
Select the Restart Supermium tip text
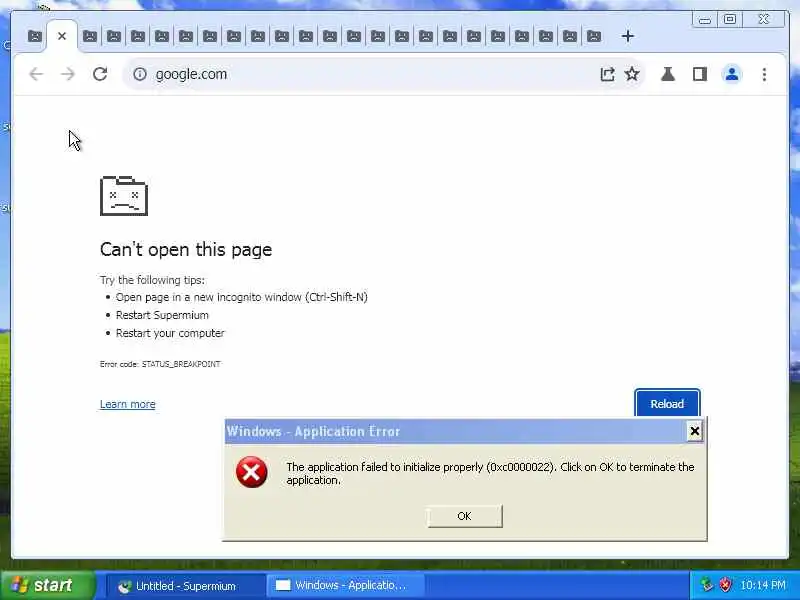tap(162, 315)
